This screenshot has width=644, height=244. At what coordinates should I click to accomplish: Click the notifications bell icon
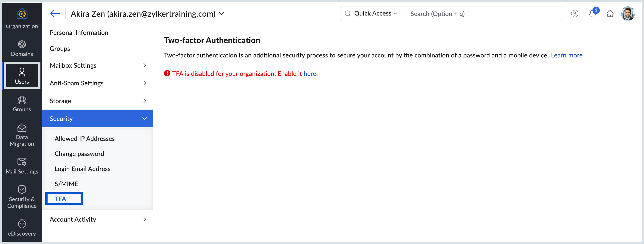[x=592, y=14]
